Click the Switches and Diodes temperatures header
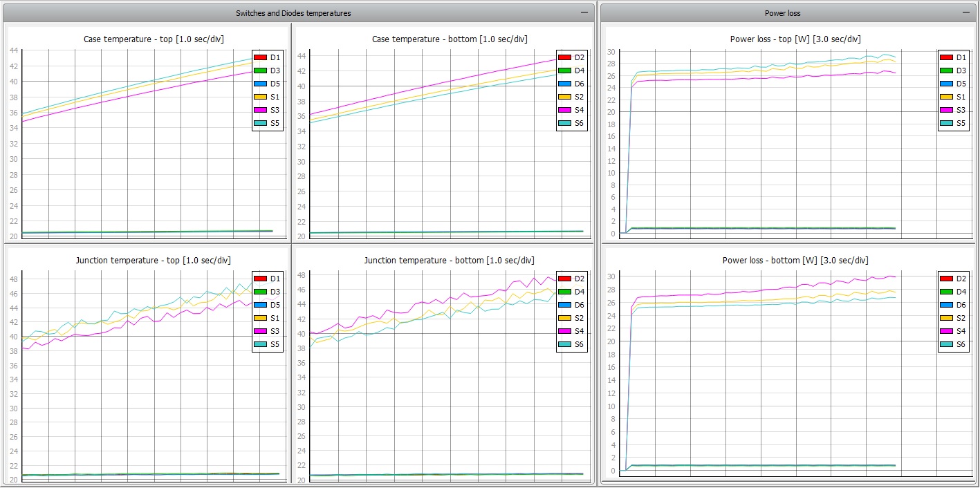The image size is (980, 488). [293, 13]
